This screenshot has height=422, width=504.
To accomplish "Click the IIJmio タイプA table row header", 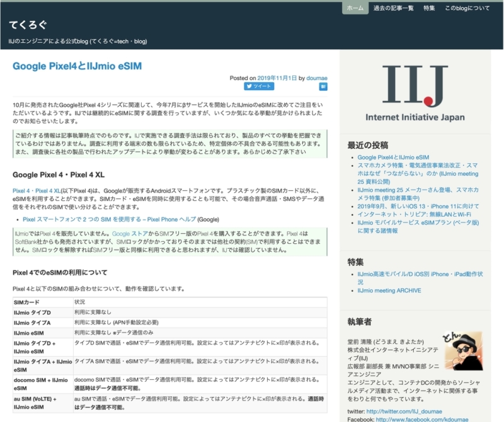I will click(43, 322).
